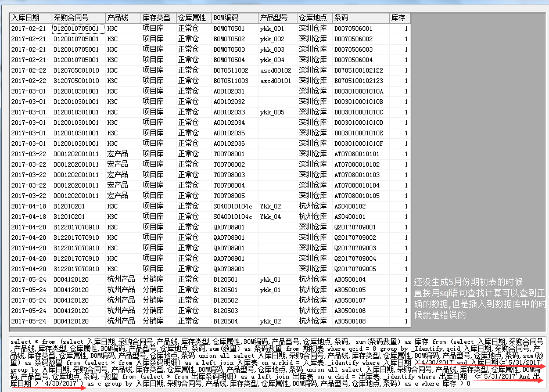Select barcode AB0500105
The height and width of the screenshot is (392, 549).
pyautogui.click(x=361, y=290)
